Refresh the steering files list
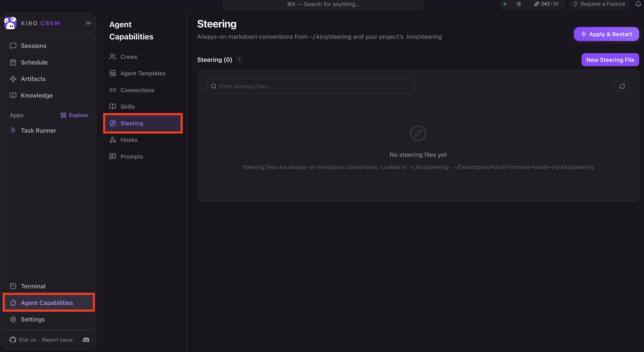Screen dimensions: 644x352 pyautogui.click(x=622, y=86)
